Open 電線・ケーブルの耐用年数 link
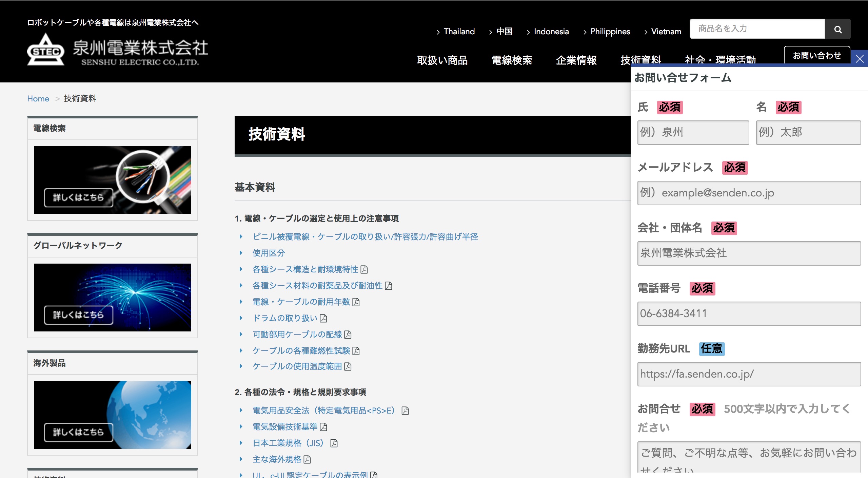 click(x=301, y=302)
